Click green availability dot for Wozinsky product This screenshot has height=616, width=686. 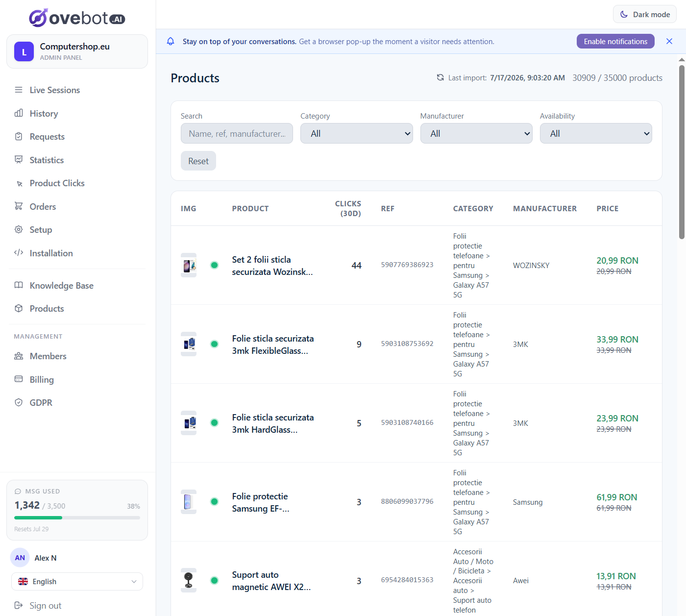(x=214, y=265)
